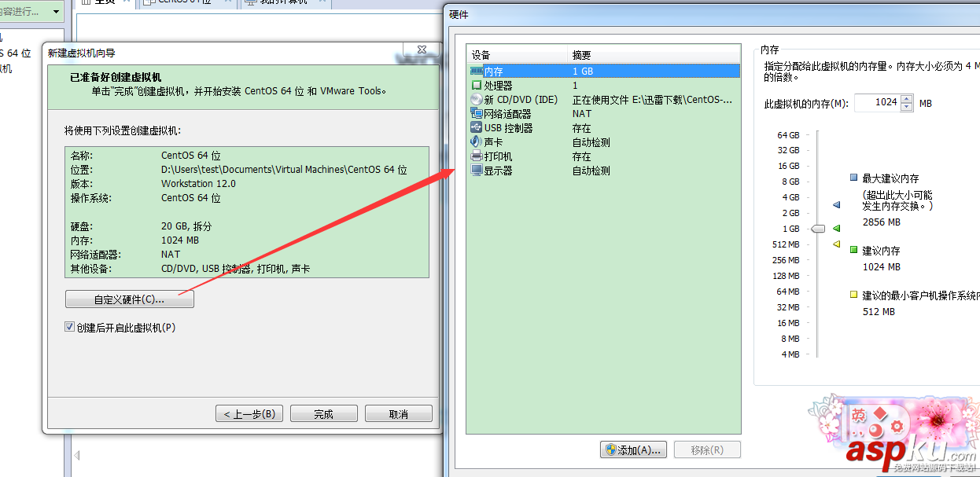980x477 pixels.
Task: Click the memory slider handle at 1 GB
Action: [818, 229]
